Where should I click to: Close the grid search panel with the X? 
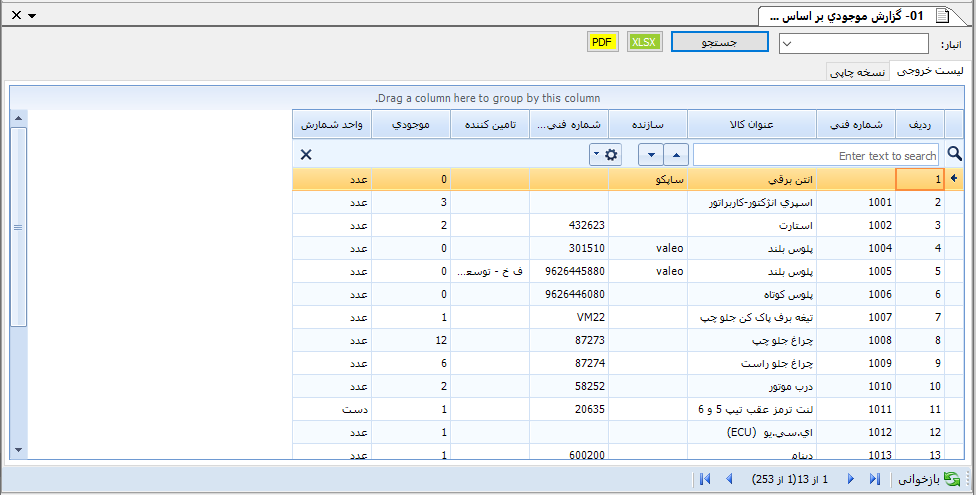pyautogui.click(x=306, y=154)
